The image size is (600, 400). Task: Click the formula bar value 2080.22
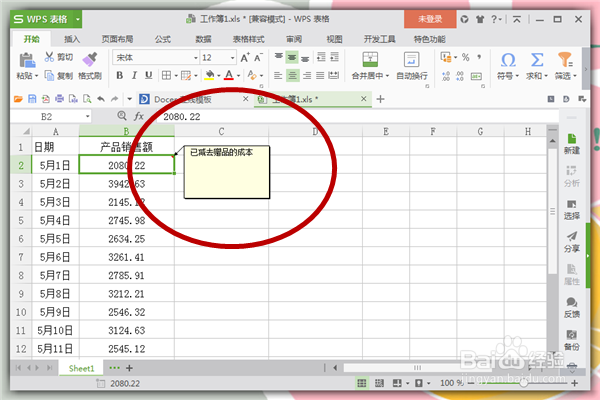pyautogui.click(x=182, y=117)
